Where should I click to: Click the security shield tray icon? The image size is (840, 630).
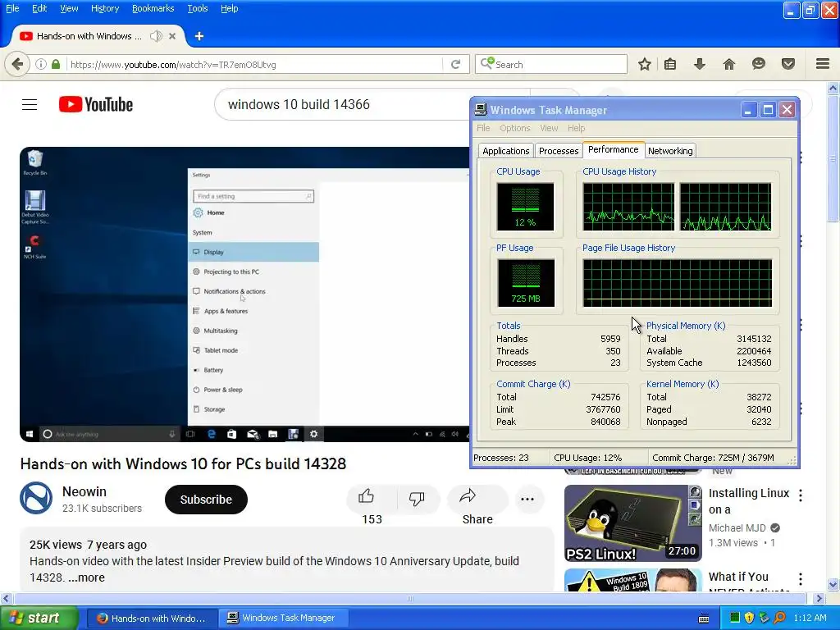click(x=750, y=618)
